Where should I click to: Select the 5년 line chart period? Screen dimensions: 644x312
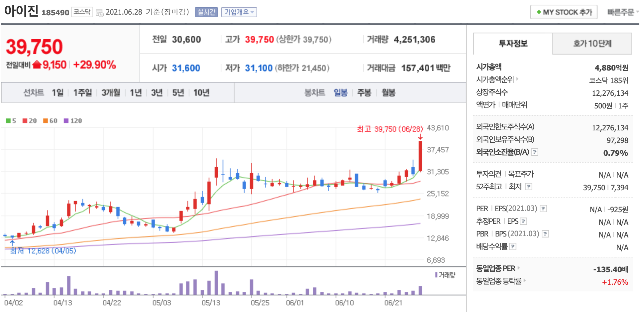(178, 92)
